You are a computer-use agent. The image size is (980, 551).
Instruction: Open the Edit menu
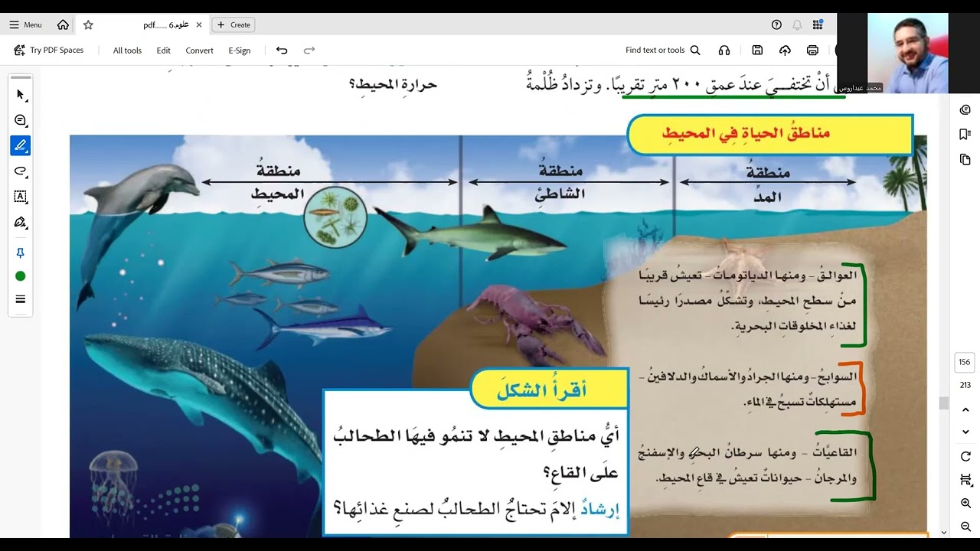164,51
